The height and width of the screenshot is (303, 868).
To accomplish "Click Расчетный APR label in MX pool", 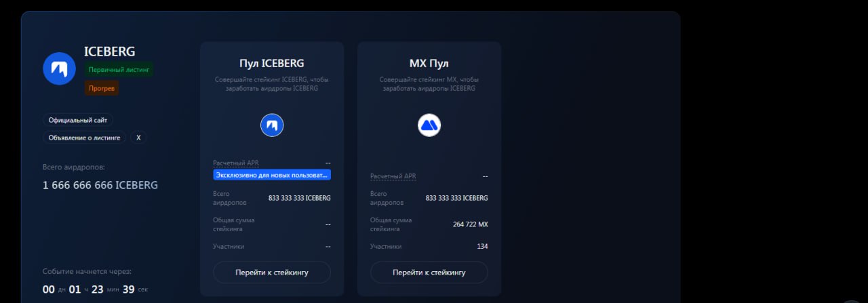I will pyautogui.click(x=393, y=176).
